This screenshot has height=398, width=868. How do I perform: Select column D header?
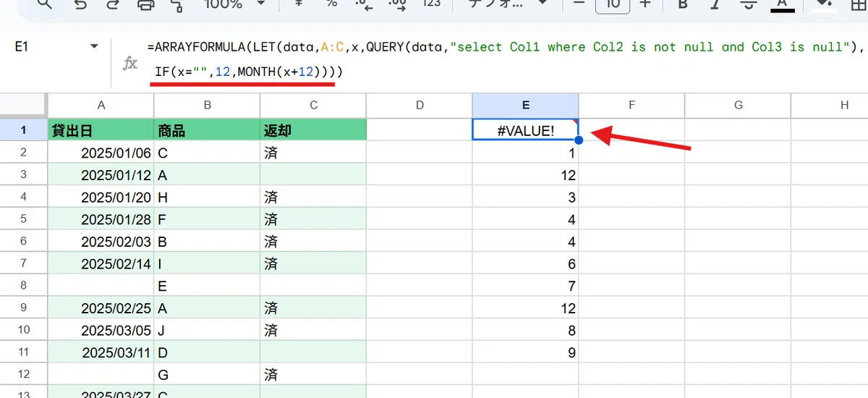[x=420, y=105]
